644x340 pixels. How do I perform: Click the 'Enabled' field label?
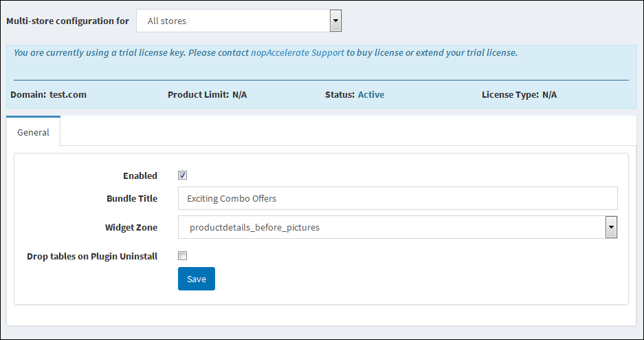tap(140, 176)
